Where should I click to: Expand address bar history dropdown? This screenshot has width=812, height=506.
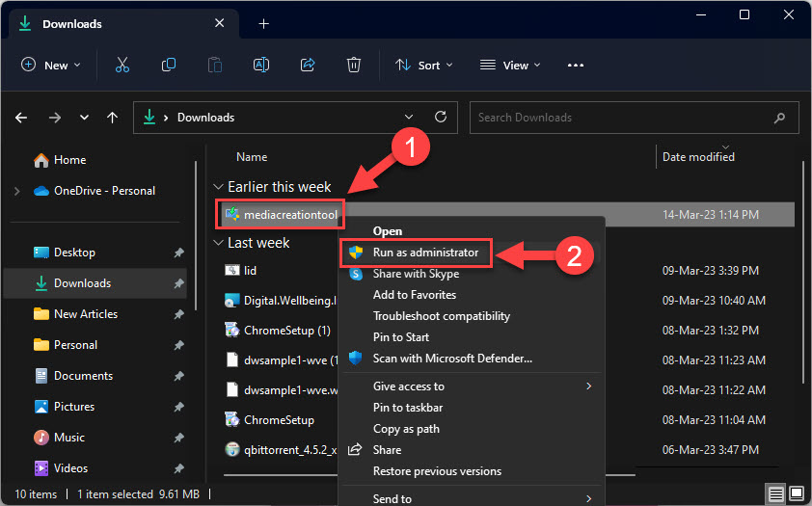click(x=409, y=117)
